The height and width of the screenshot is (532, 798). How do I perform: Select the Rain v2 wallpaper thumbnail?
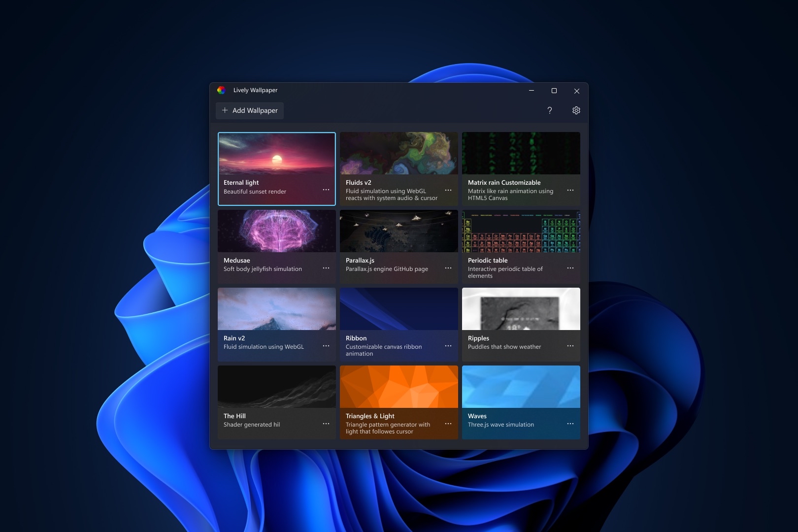[x=277, y=309]
